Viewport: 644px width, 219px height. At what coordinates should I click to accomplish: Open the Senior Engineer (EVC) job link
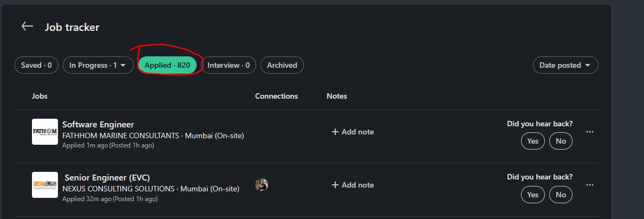pos(107,177)
